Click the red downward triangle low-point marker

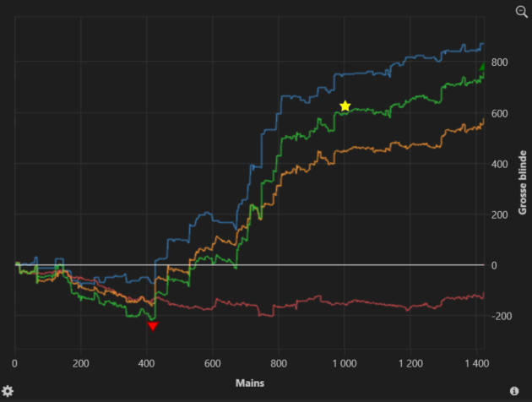(152, 326)
